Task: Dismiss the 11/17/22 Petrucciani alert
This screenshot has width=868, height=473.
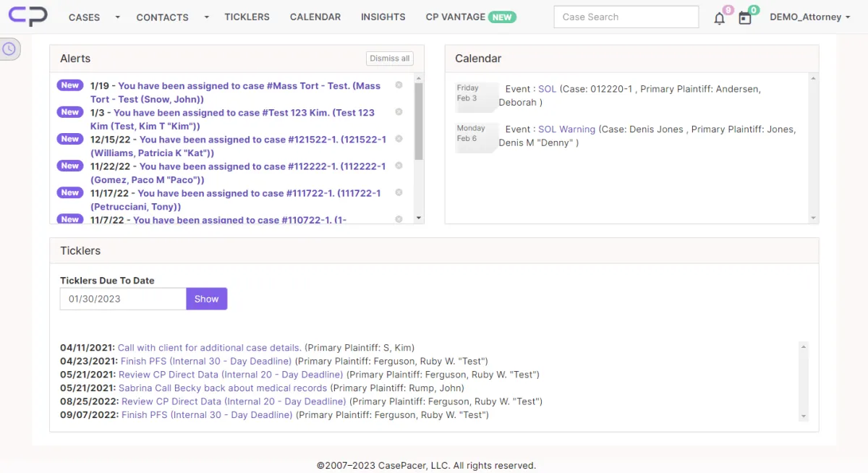Action: point(399,192)
